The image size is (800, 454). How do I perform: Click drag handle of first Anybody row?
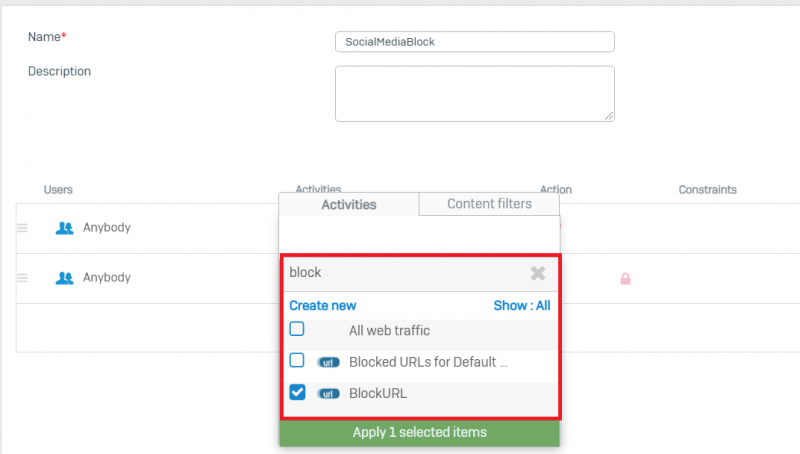point(22,228)
